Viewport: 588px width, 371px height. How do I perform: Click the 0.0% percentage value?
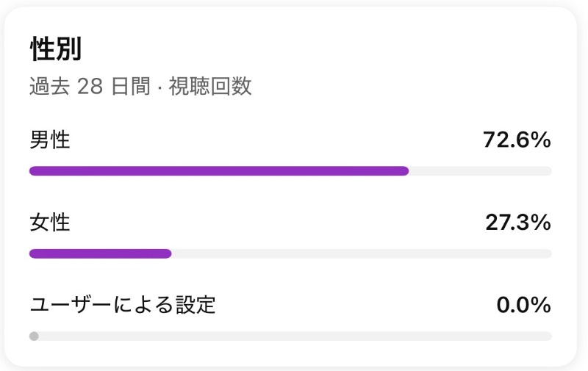pos(524,305)
